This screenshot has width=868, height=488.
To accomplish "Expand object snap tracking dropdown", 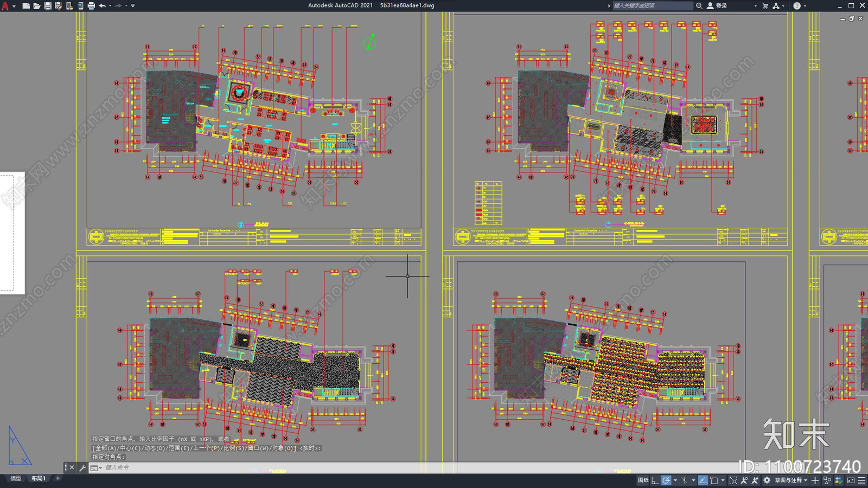I will (x=693, y=480).
